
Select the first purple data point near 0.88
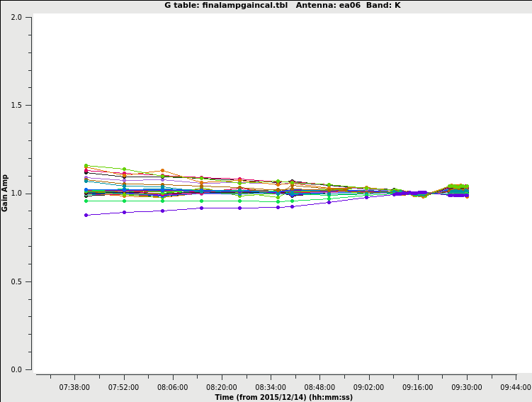[86, 215]
